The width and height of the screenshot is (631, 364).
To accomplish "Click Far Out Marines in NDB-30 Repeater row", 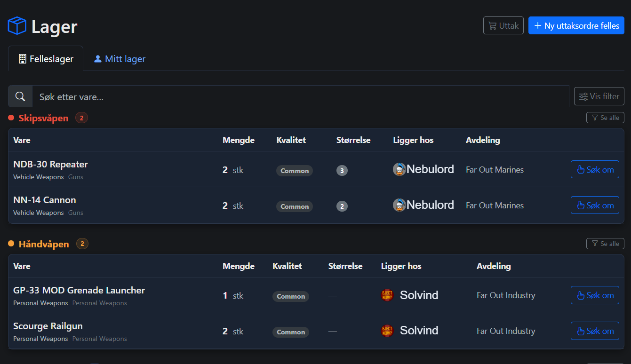I will 495,170.
